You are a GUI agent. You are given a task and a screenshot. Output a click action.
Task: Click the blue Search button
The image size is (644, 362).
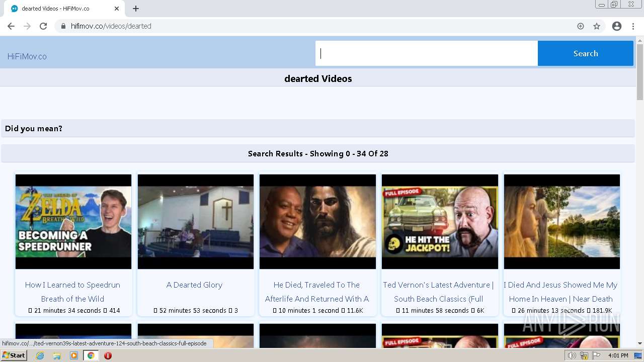(x=586, y=53)
